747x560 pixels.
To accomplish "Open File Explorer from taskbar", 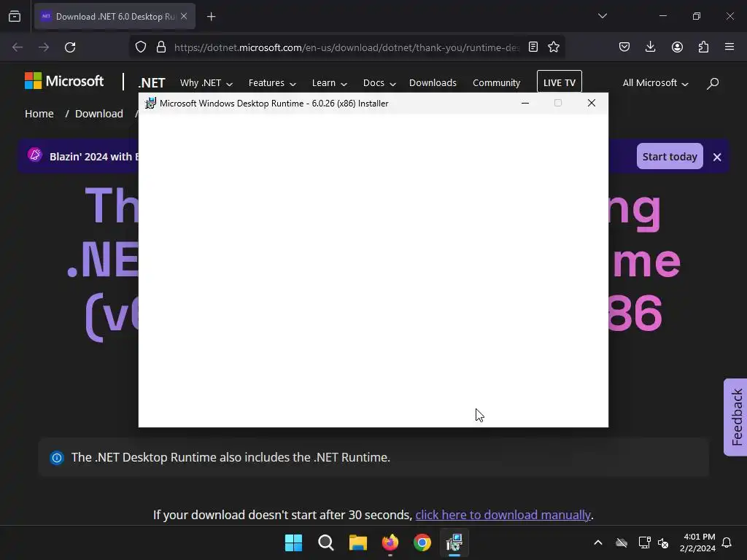I will pyautogui.click(x=357, y=542).
